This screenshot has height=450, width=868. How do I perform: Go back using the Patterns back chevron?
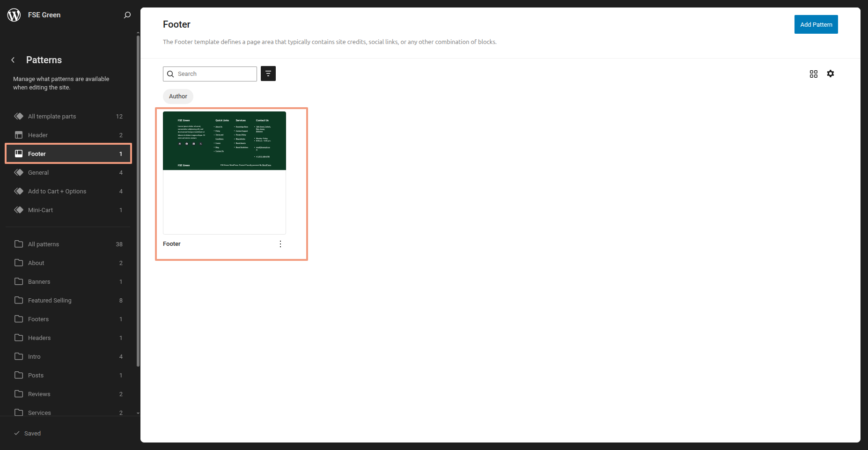[13, 60]
